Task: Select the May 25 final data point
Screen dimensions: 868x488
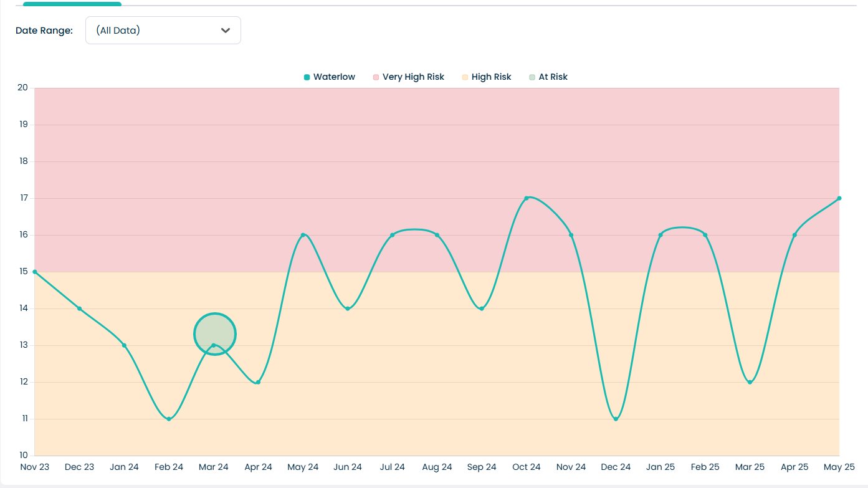Action: pyautogui.click(x=839, y=198)
